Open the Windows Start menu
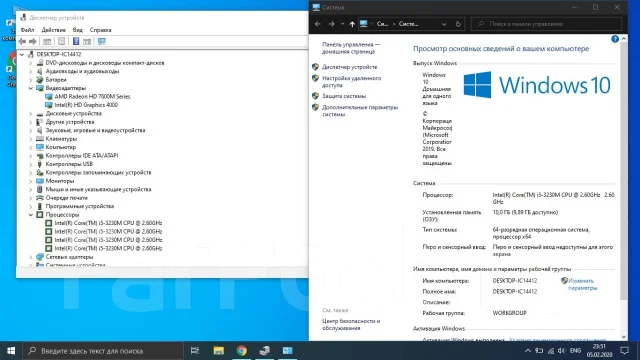Viewport: 640px width, 360px height. tap(11, 351)
